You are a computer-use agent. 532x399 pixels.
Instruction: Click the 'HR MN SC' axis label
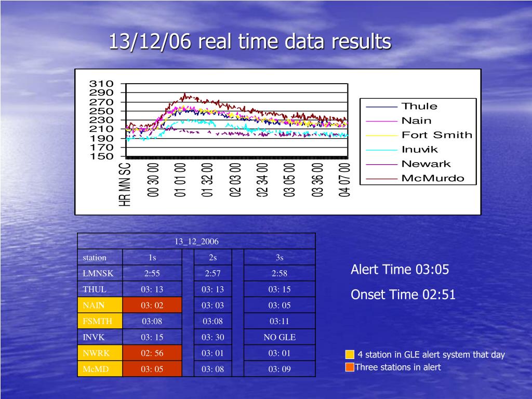tap(125, 184)
